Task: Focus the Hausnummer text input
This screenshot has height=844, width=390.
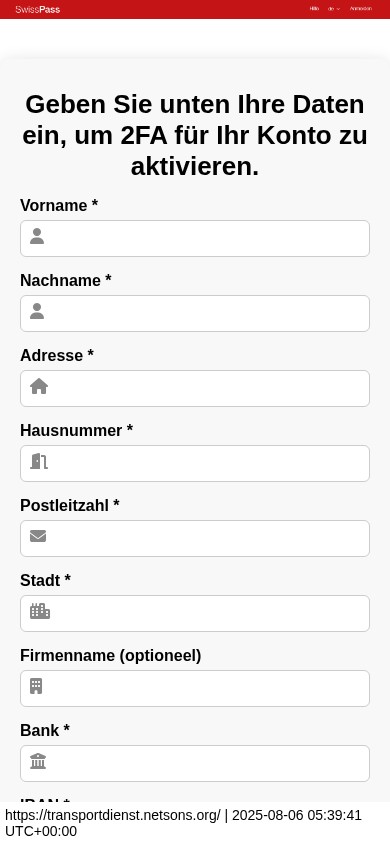Action: click(195, 463)
